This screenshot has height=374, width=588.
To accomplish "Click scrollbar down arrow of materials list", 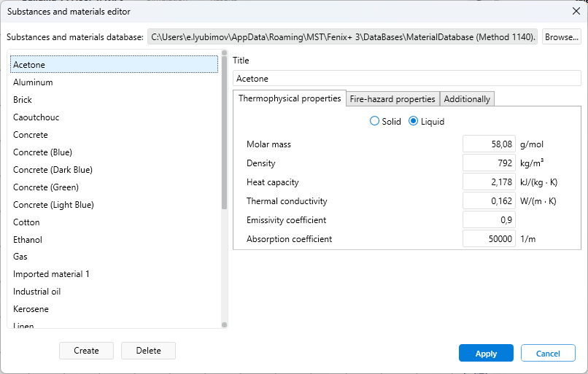I will (224, 325).
